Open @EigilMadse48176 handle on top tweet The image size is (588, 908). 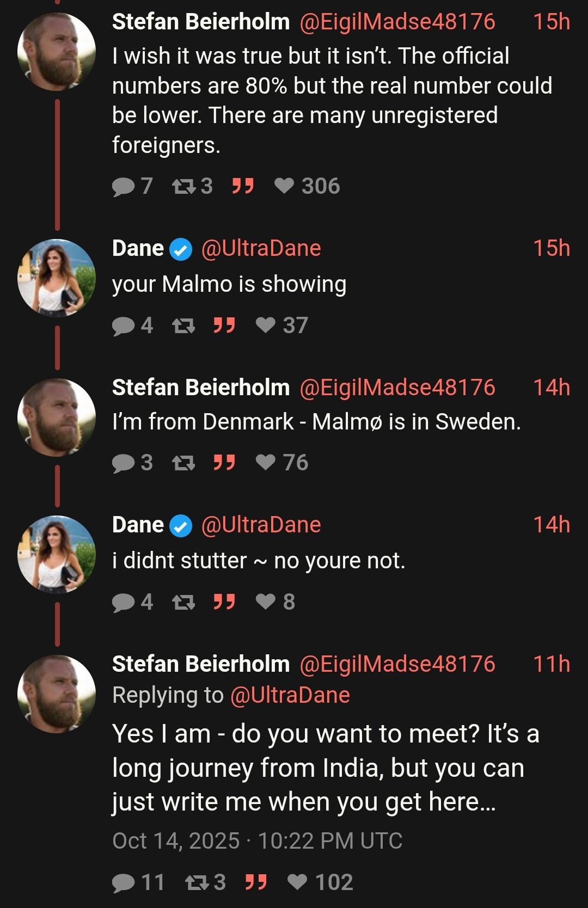397,22
